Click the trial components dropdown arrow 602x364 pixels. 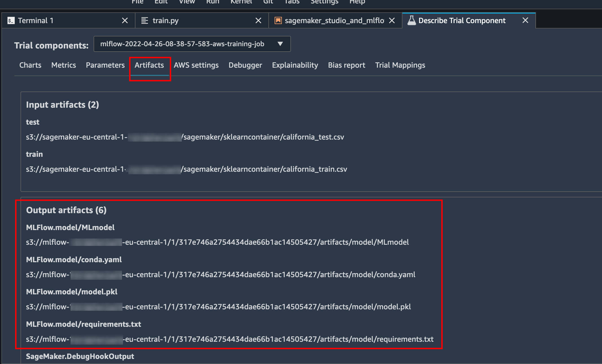click(x=280, y=44)
